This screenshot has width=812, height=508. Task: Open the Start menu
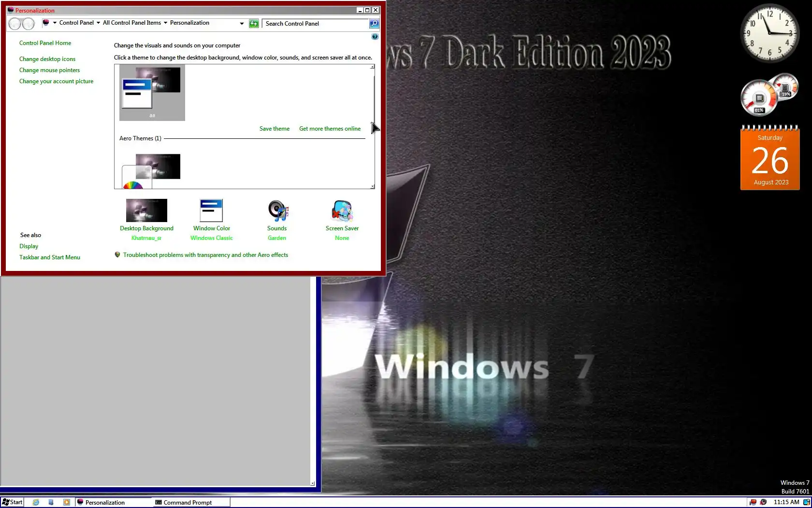click(x=12, y=502)
